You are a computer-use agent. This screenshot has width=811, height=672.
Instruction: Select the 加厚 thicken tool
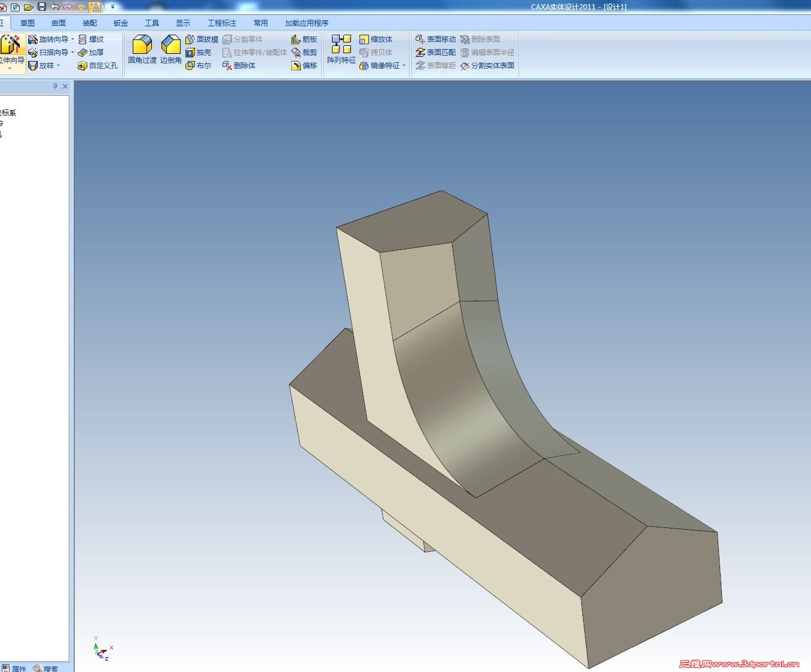(91, 53)
